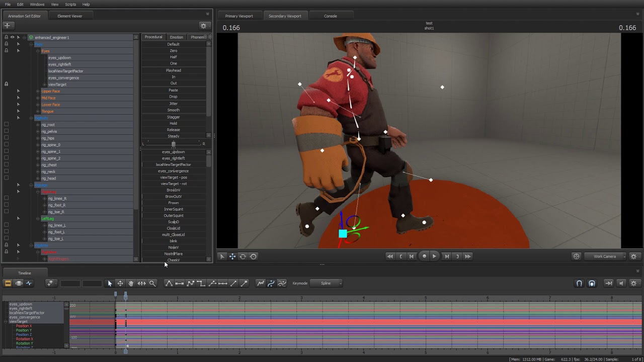The width and height of the screenshot is (644, 362).
Task: Switch to the Graph Editor mode icon
Action: [x=29, y=283]
